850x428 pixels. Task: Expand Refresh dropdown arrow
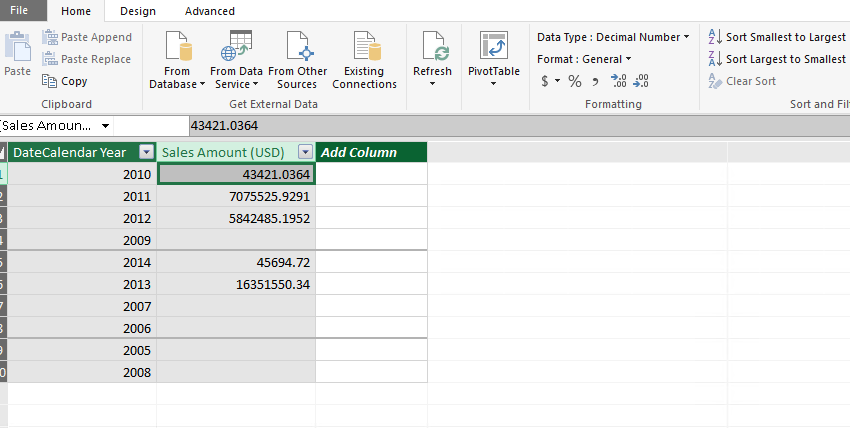433,84
